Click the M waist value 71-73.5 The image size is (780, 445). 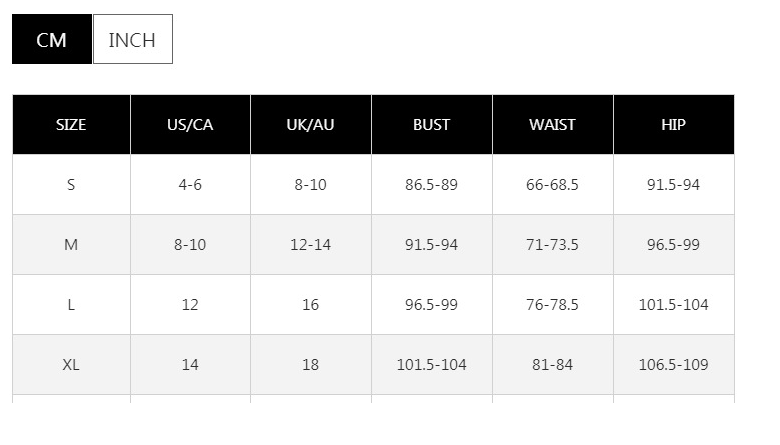(552, 245)
